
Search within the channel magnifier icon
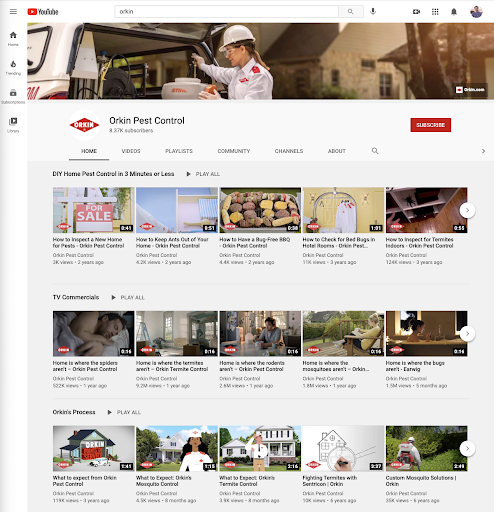coord(375,151)
